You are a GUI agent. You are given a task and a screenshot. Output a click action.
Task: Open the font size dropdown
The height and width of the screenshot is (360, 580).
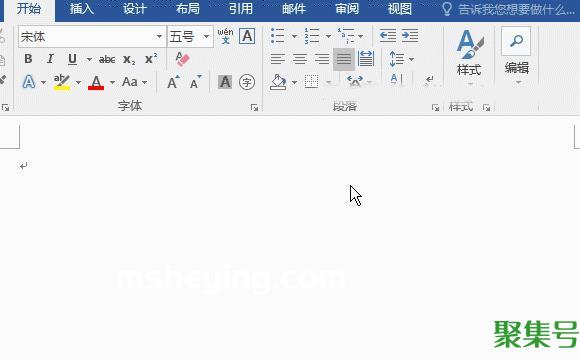coord(206,36)
